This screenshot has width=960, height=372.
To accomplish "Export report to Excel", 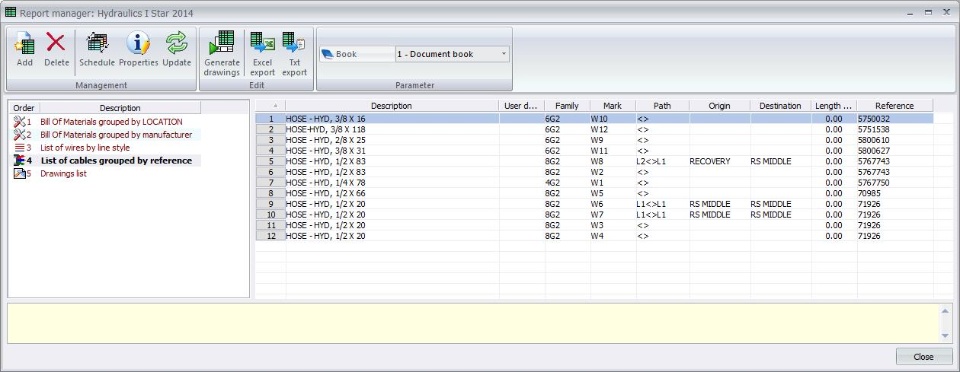I will [x=263, y=54].
